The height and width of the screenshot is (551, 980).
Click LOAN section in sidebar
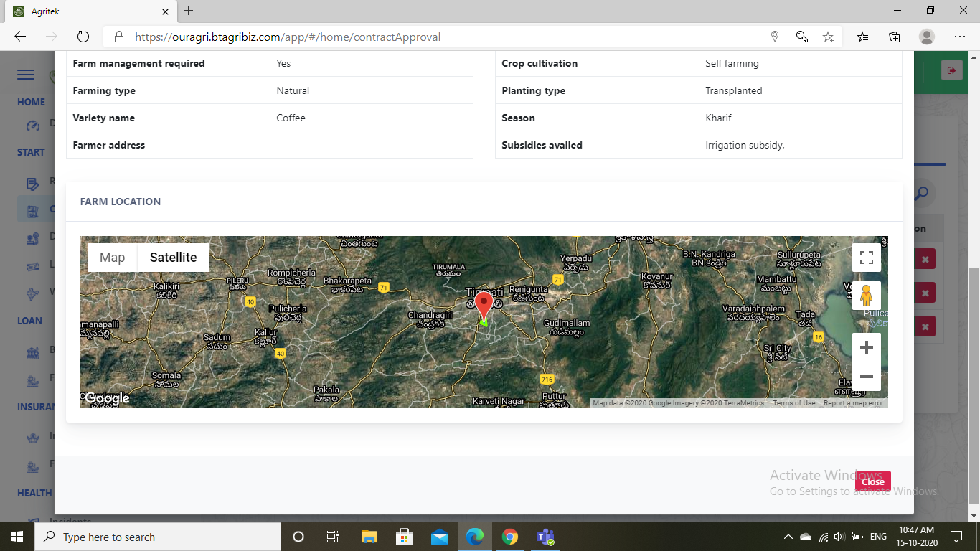click(29, 321)
